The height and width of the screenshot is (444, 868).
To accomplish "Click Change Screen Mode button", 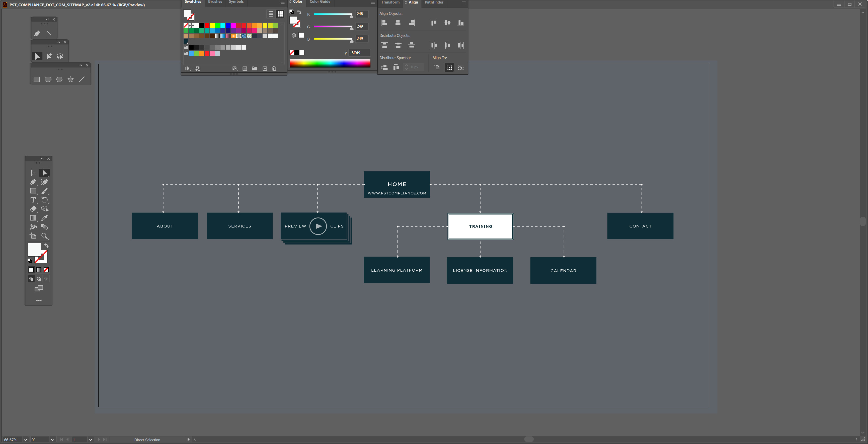I will 39,288.
